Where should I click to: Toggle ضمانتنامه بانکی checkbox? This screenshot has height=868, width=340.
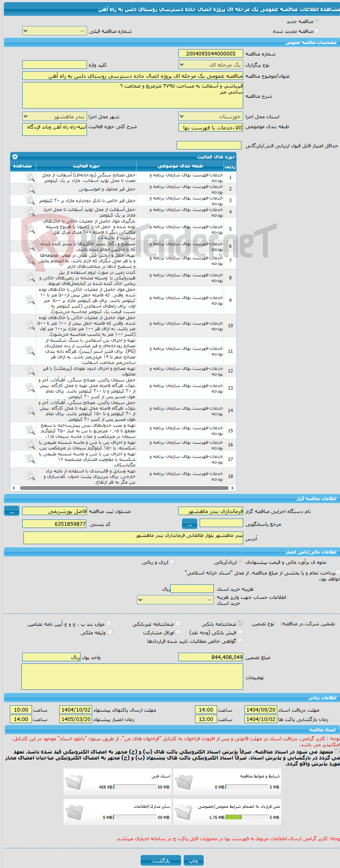click(240, 623)
